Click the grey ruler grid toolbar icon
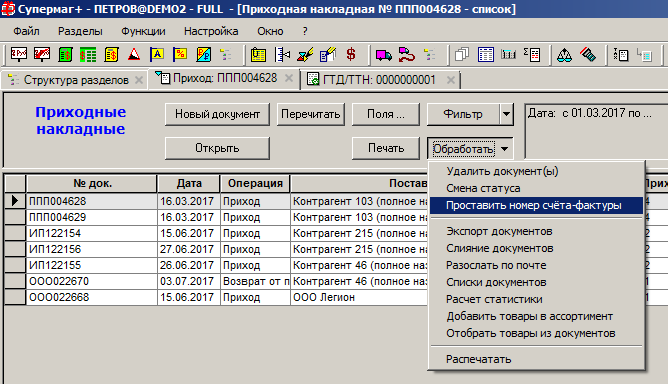The width and height of the screenshot is (668, 384). point(508,55)
